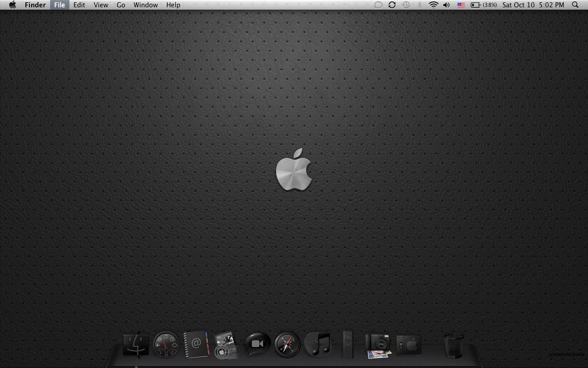Launch iChat from the Dock
Viewport: 588px width, 368px height.
click(x=257, y=345)
